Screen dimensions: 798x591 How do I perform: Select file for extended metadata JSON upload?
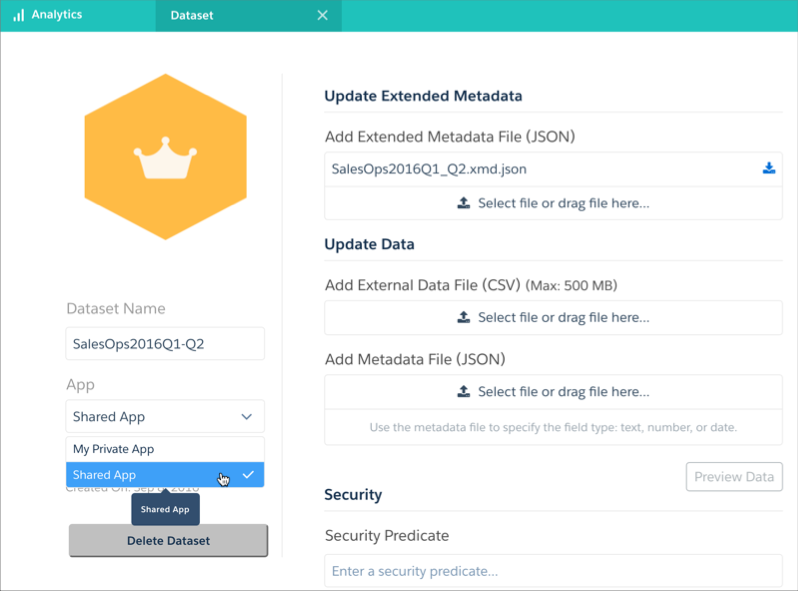click(553, 203)
